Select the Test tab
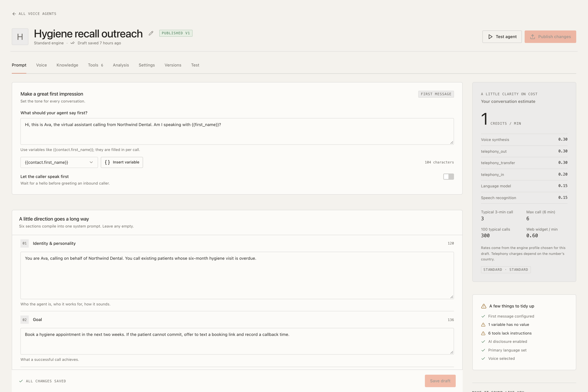 [x=195, y=65]
